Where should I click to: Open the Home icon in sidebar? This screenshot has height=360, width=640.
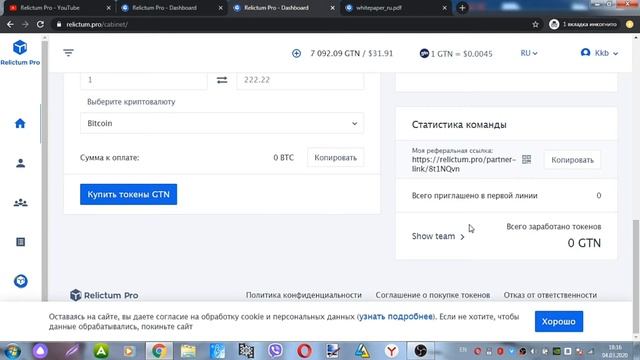pos(20,123)
